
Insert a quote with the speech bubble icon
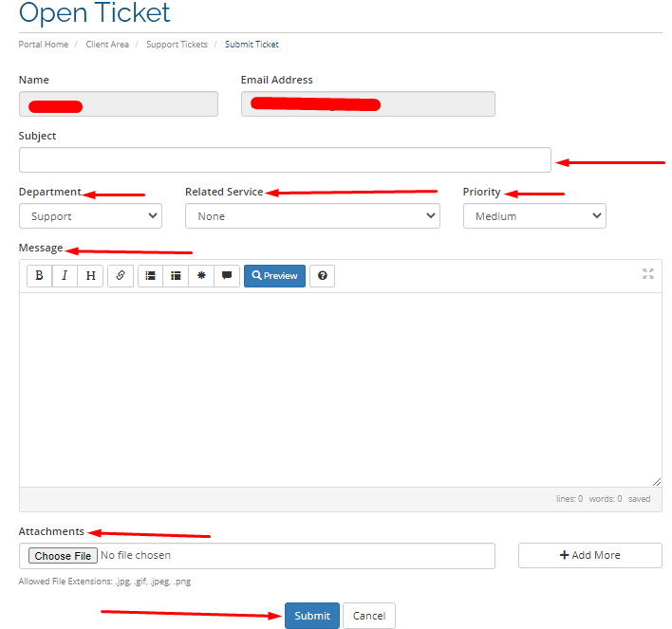227,275
